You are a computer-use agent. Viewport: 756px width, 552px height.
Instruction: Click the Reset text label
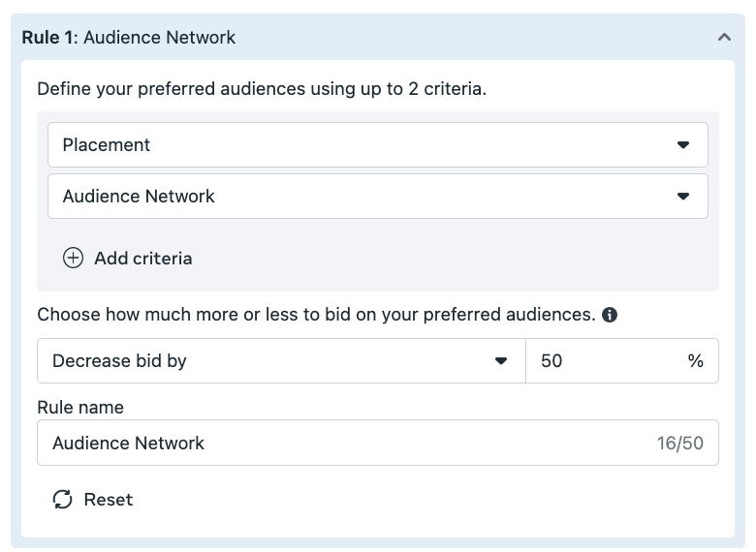(x=109, y=500)
